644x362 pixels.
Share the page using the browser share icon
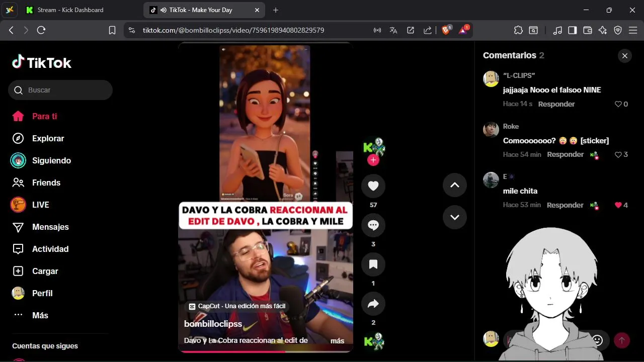pyautogui.click(x=428, y=30)
